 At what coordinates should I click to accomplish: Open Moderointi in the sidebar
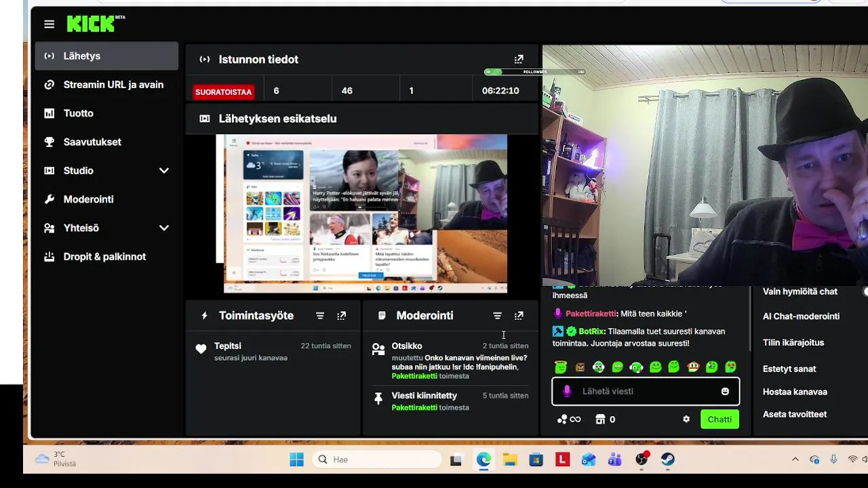click(106, 199)
